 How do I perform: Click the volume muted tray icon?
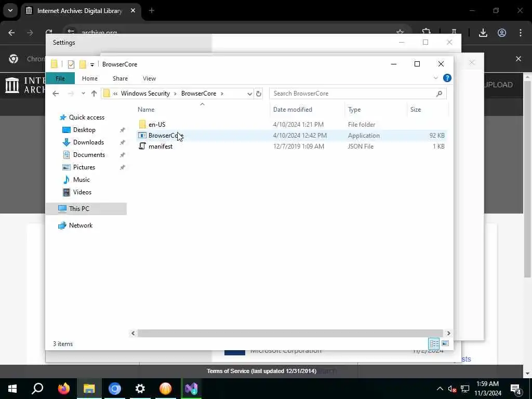pos(452,389)
